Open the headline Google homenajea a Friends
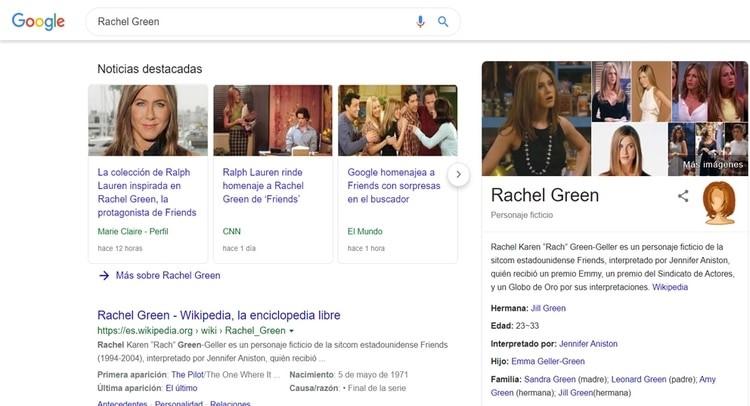Screen dimensions: 750x406 [x=394, y=186]
